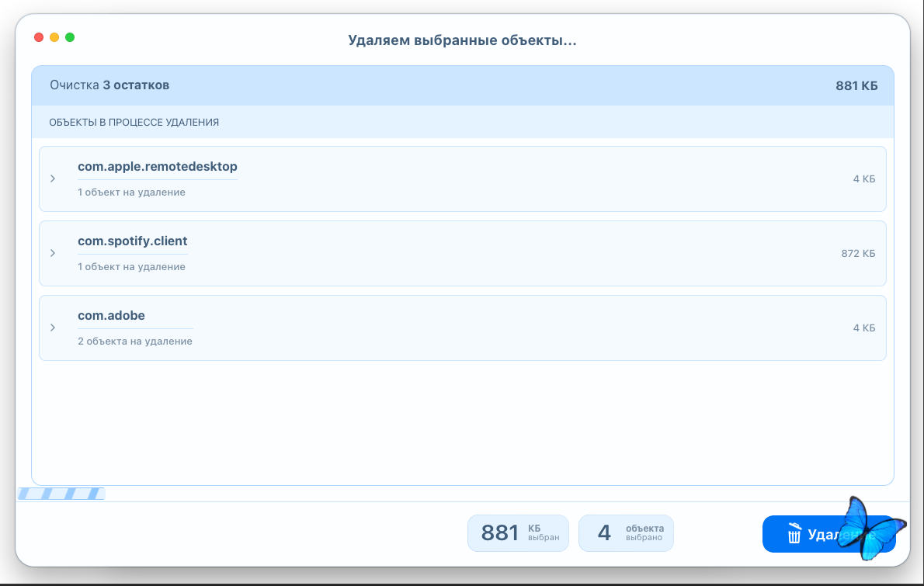Select the com.apple.remotedesktop item name
The height and width of the screenshot is (586, 924).
[x=157, y=167]
